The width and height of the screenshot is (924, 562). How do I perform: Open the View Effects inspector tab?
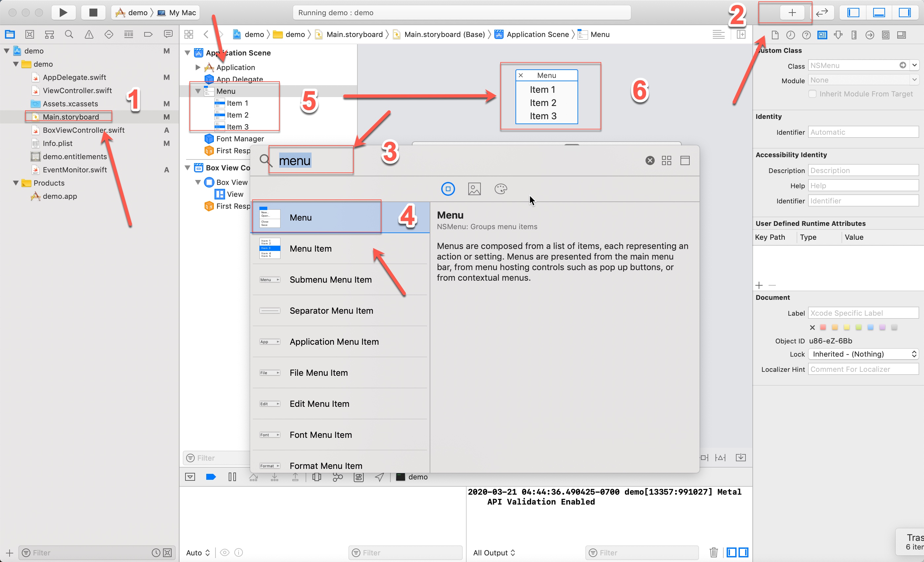[902, 35]
